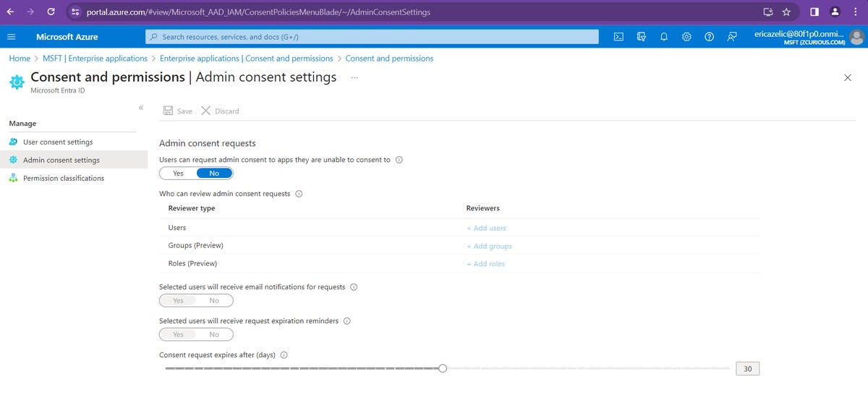Click the Roles (Preview) reviewer type row
The width and height of the screenshot is (868, 394).
(459, 264)
